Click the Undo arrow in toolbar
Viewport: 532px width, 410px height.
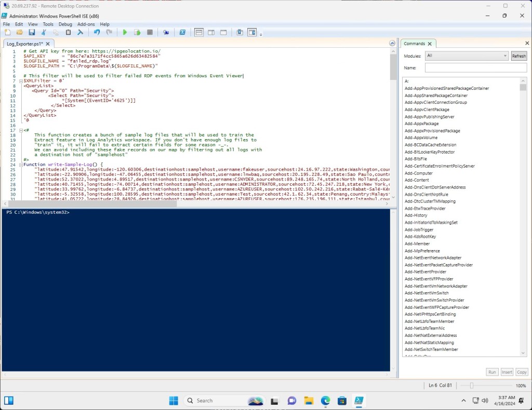coord(97,32)
